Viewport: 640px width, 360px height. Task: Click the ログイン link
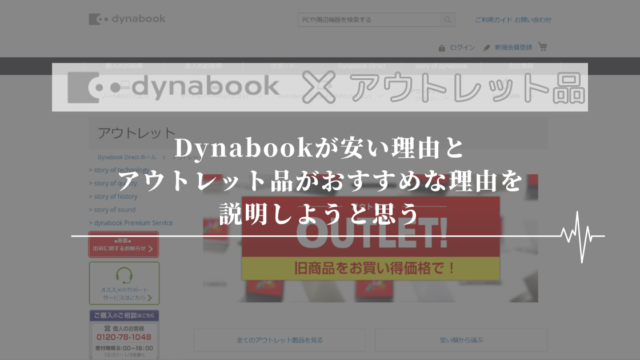[x=462, y=48]
